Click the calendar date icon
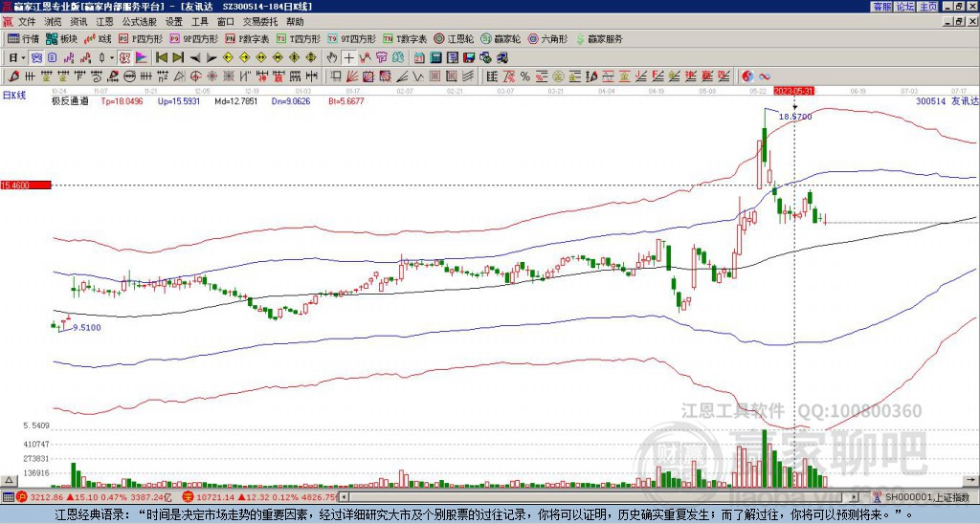Viewport: 980px width, 524px height. tap(420, 58)
